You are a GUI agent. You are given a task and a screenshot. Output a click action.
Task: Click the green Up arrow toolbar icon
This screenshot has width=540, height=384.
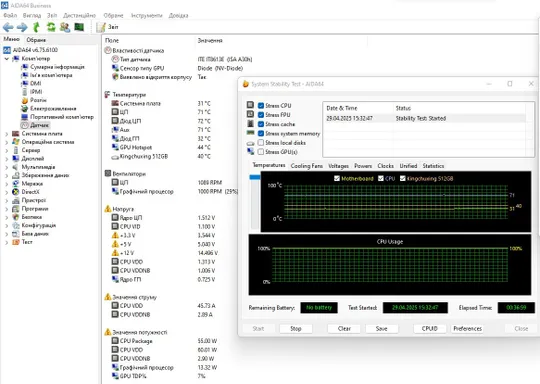(x=37, y=27)
